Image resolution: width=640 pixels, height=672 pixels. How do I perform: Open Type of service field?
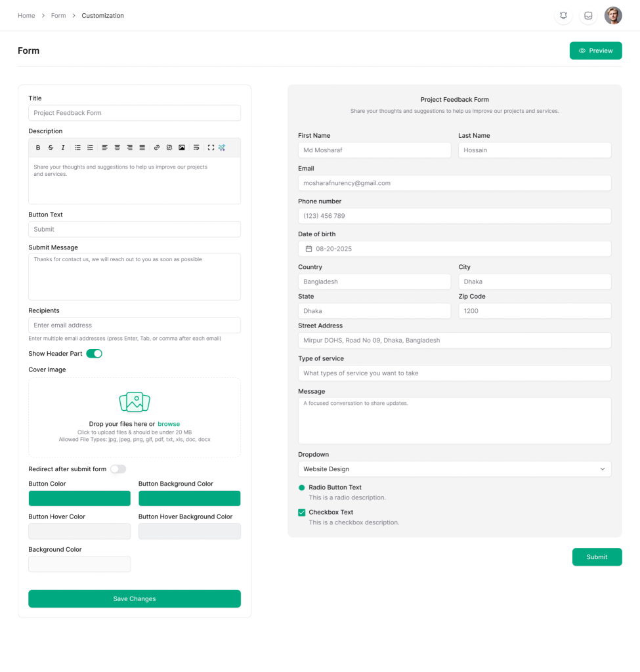[x=454, y=373]
